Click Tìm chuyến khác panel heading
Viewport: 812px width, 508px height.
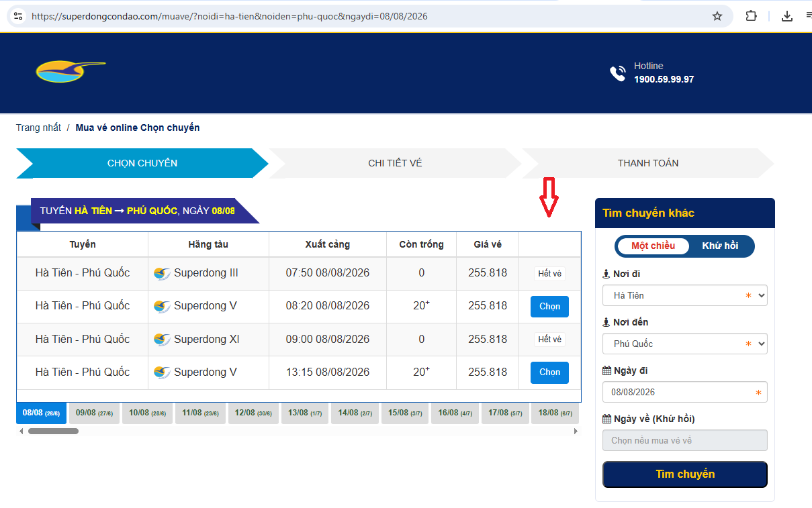(648, 213)
